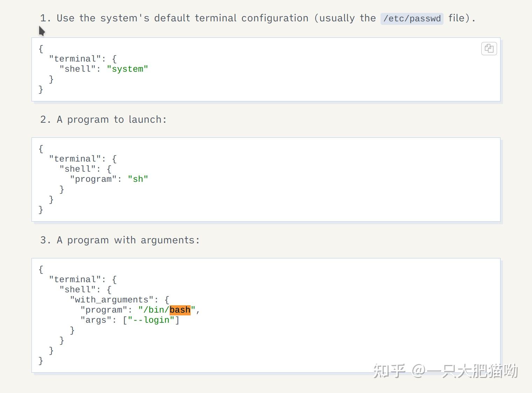Click "terminal" key in first code block
The height and width of the screenshot is (393, 532).
pos(75,59)
